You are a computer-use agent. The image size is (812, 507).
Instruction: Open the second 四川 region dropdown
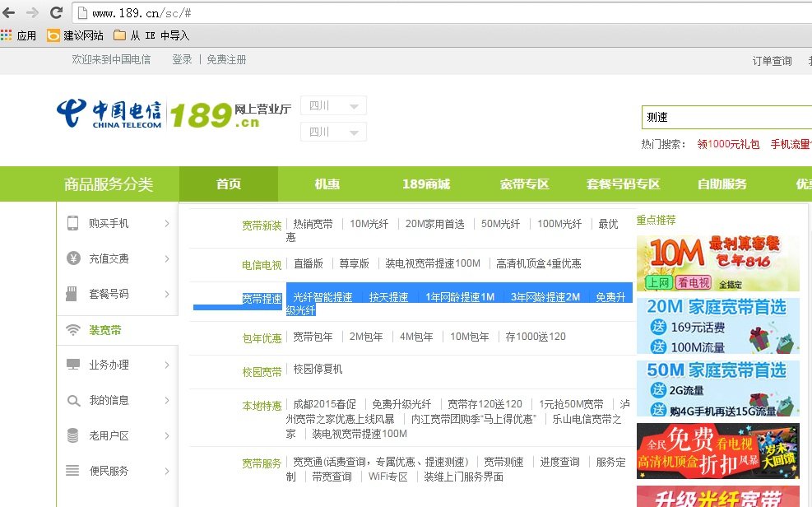point(332,132)
